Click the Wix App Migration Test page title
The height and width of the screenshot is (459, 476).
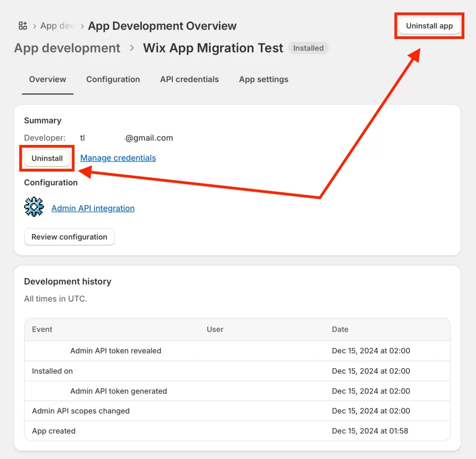click(213, 48)
